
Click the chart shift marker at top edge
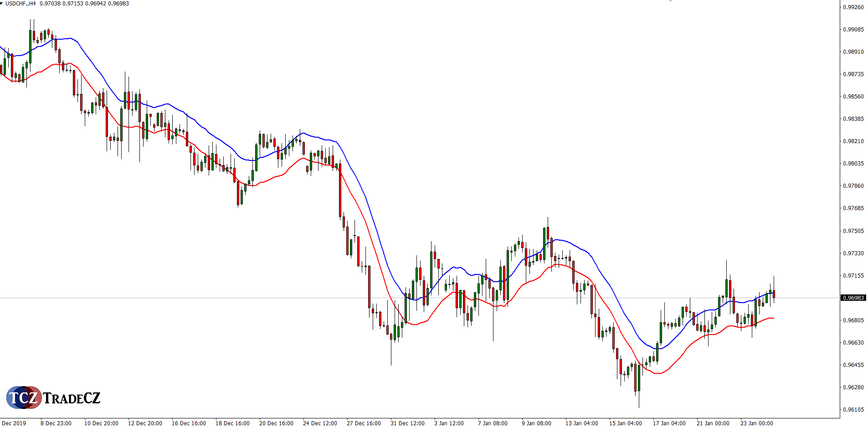coord(670,1)
